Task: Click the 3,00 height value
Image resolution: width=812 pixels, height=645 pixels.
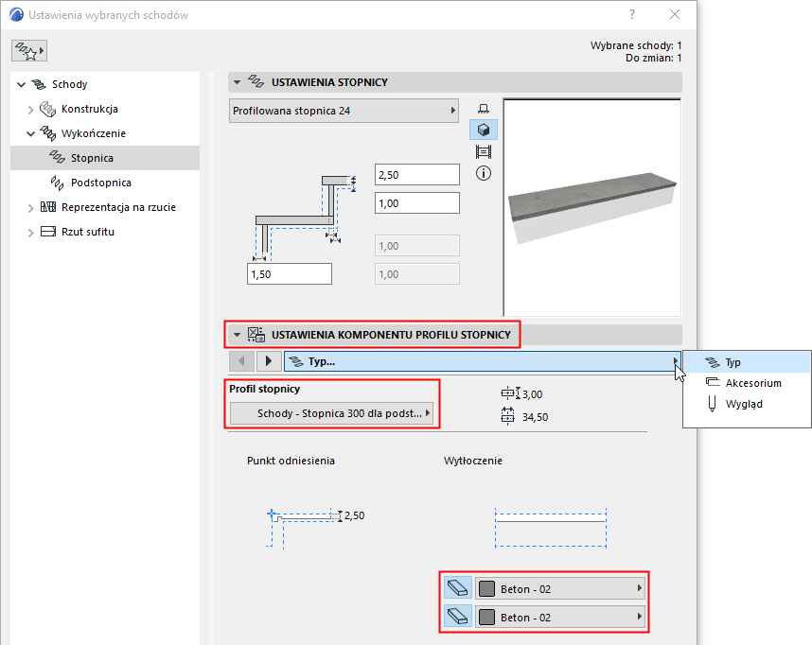Action: (533, 394)
